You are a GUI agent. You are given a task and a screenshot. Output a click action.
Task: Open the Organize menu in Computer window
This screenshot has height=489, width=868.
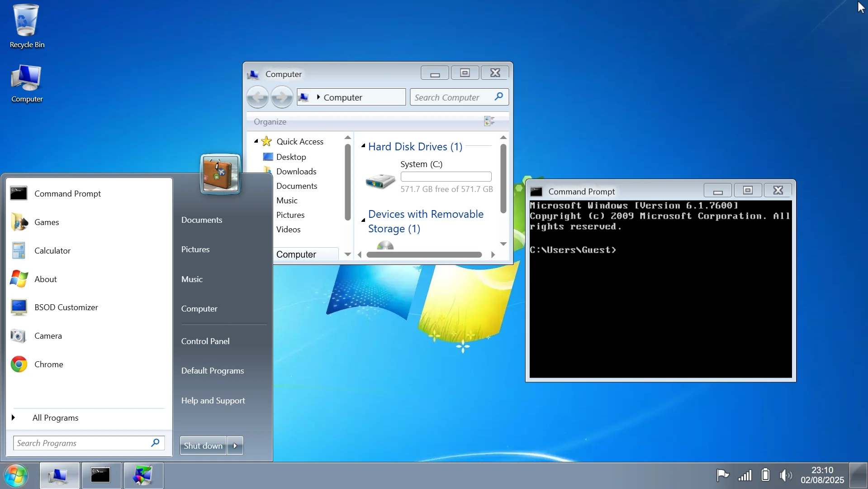(270, 122)
